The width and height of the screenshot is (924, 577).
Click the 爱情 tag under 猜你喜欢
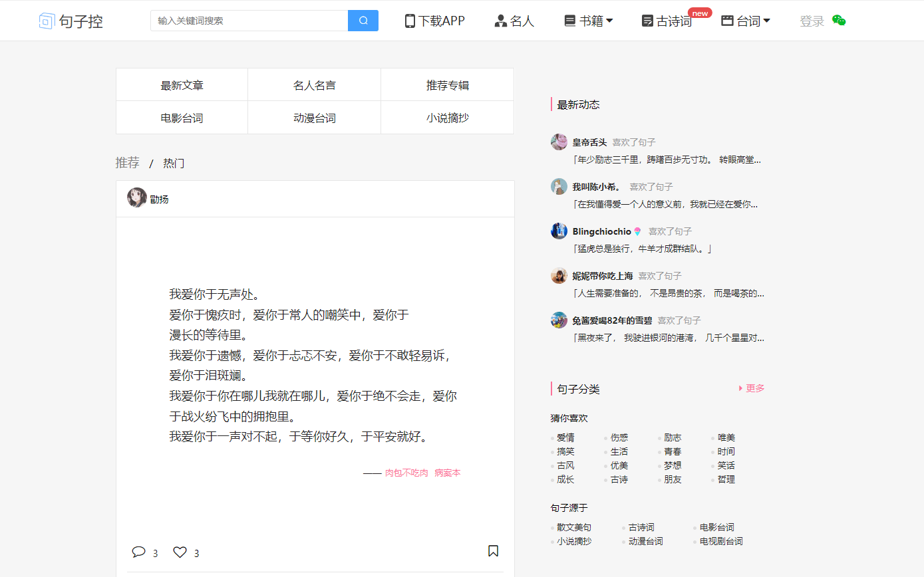coord(565,437)
